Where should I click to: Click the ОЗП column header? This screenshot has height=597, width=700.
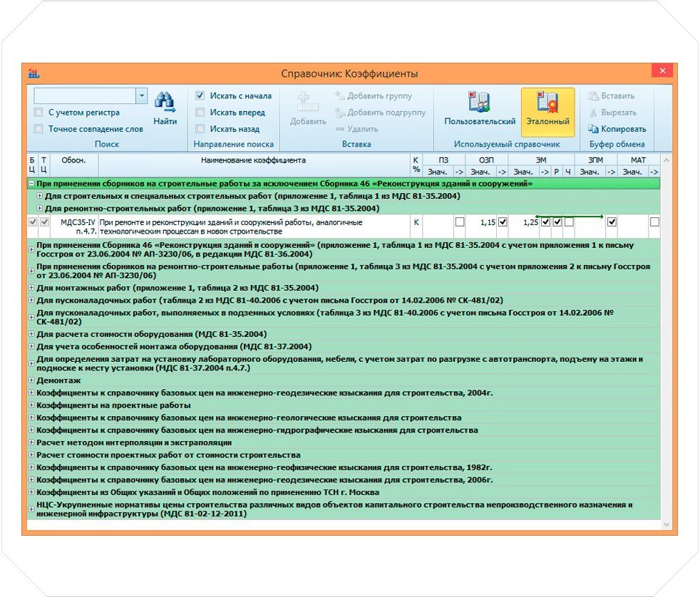click(486, 160)
